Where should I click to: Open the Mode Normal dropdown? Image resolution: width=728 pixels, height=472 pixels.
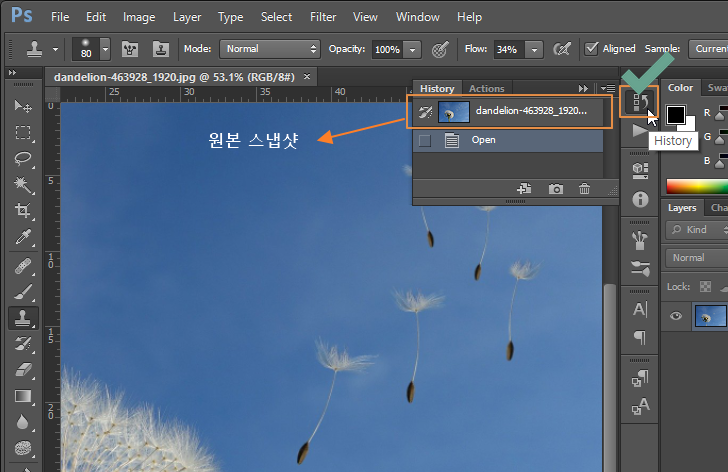[269, 49]
